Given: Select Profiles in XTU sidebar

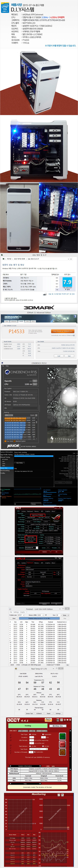Looking at the screenshot, I should coord(3,473).
